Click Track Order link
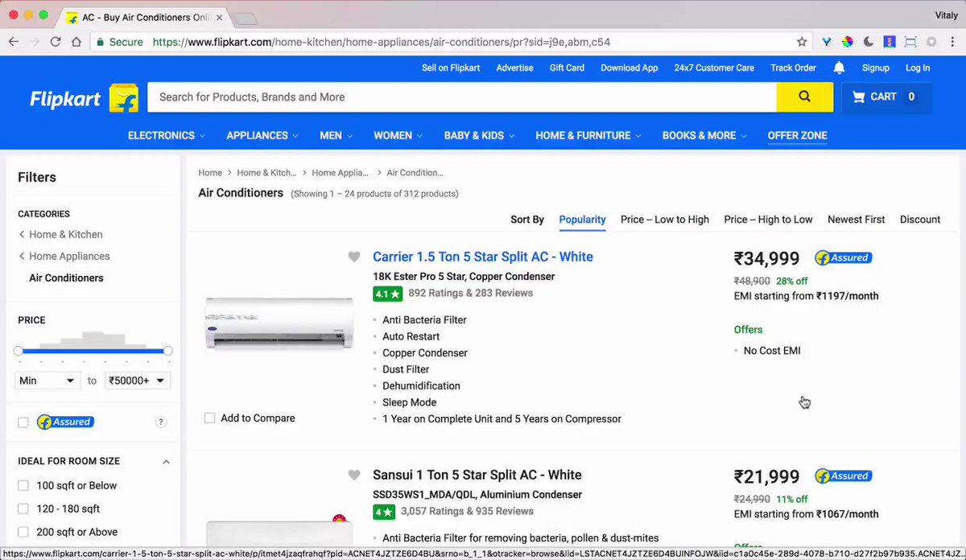 [793, 68]
